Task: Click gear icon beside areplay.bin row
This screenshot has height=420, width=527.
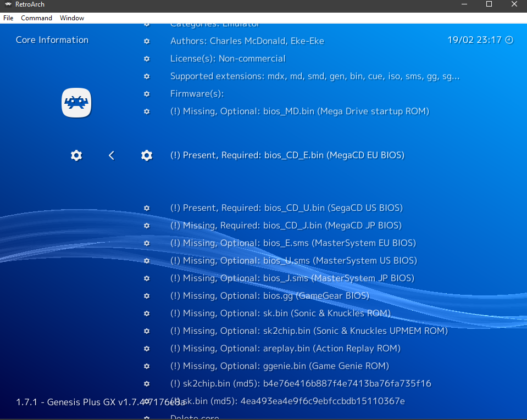Action: (147, 349)
